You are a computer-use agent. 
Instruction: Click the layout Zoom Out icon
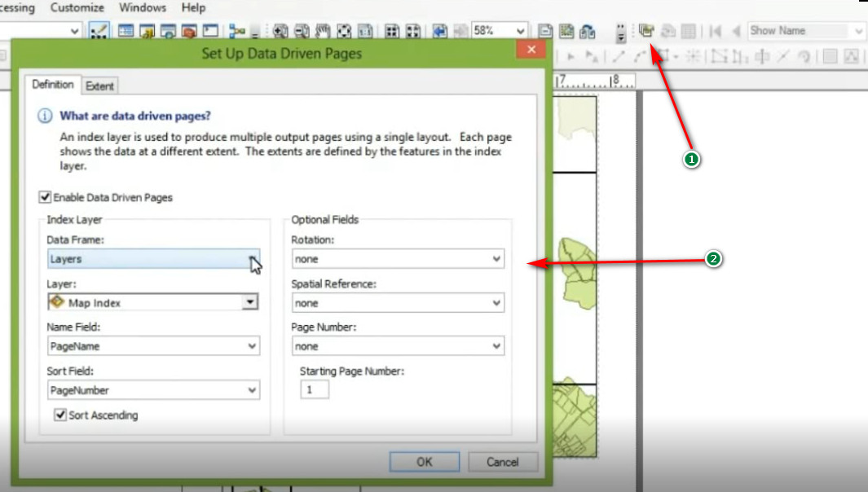302,31
